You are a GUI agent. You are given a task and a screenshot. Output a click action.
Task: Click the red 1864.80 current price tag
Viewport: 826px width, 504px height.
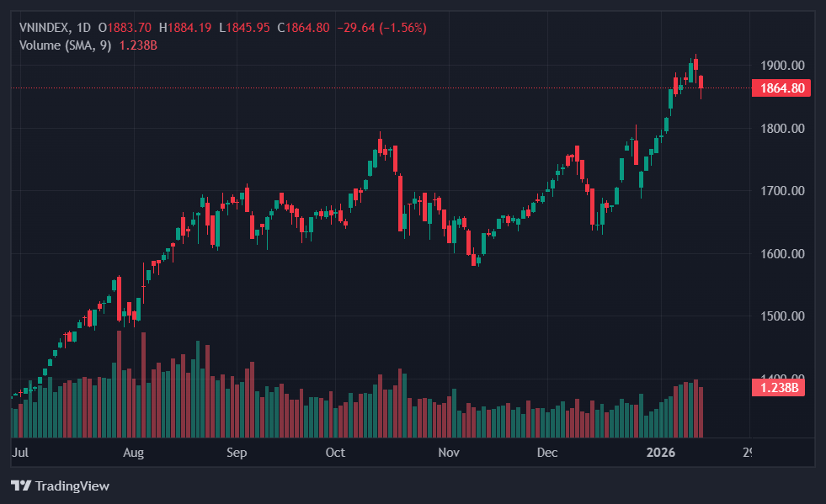pos(780,88)
